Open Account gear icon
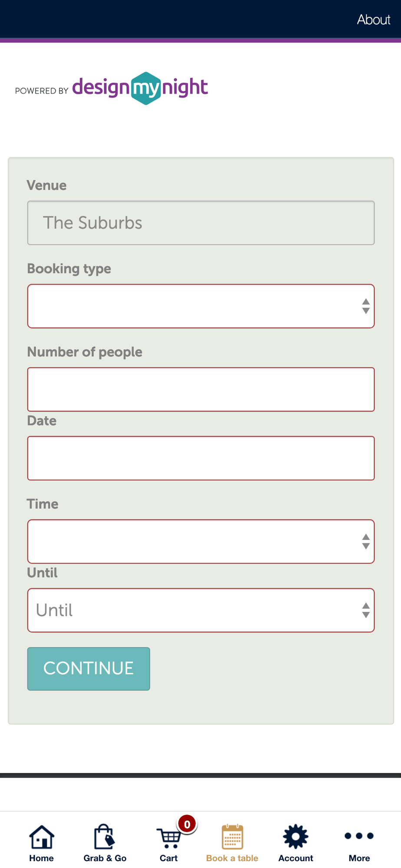401x868 pixels. tap(296, 836)
